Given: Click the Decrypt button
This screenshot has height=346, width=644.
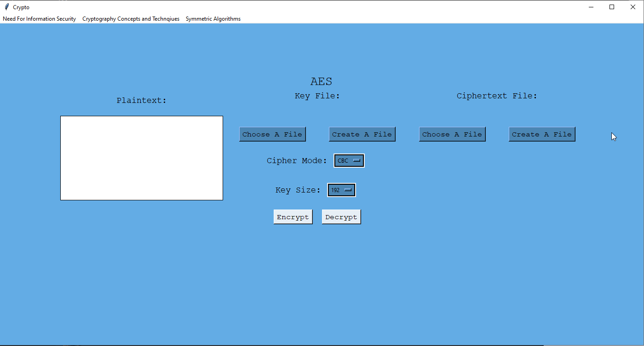Looking at the screenshot, I should coord(341,217).
